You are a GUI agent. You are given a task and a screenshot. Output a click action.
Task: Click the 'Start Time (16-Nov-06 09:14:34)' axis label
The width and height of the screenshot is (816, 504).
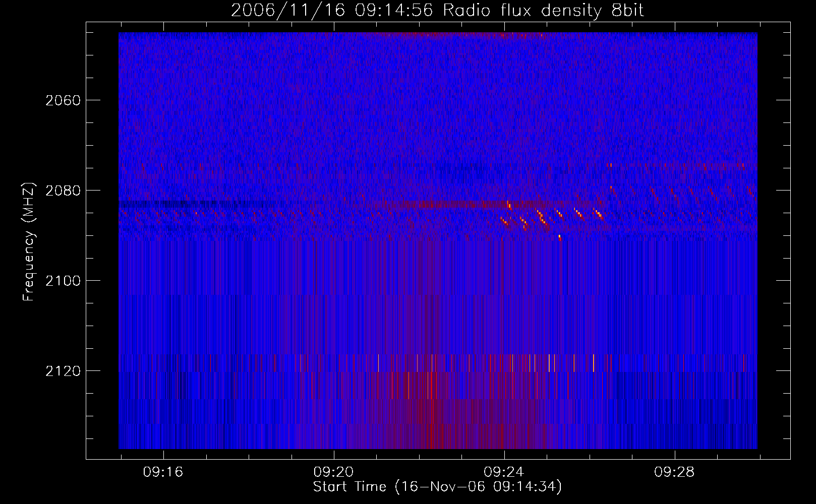tap(437, 487)
